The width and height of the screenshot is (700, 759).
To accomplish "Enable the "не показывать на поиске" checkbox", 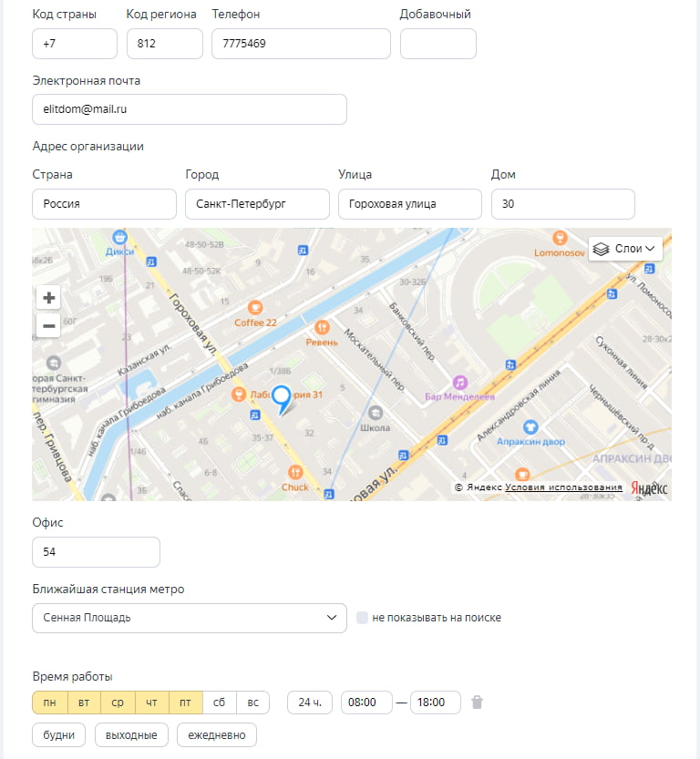I will (x=361, y=618).
